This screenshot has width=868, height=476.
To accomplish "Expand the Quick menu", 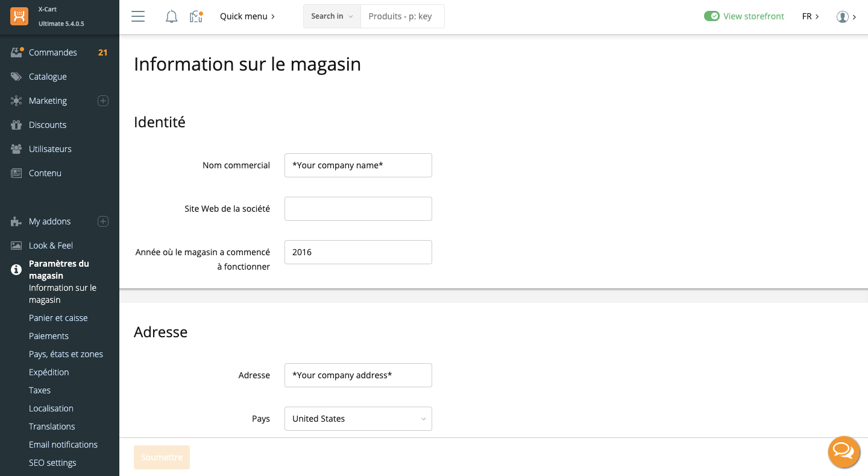I will click(x=247, y=16).
